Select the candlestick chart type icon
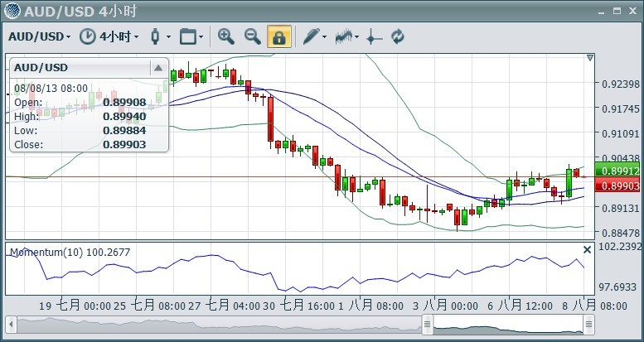 tap(155, 36)
